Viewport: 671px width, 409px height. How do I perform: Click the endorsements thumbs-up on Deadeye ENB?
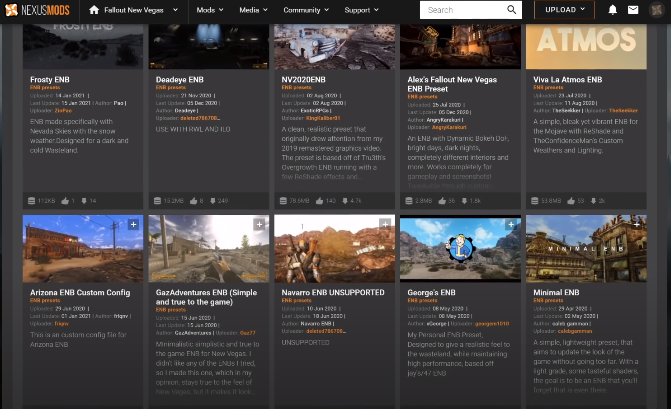[x=193, y=201]
